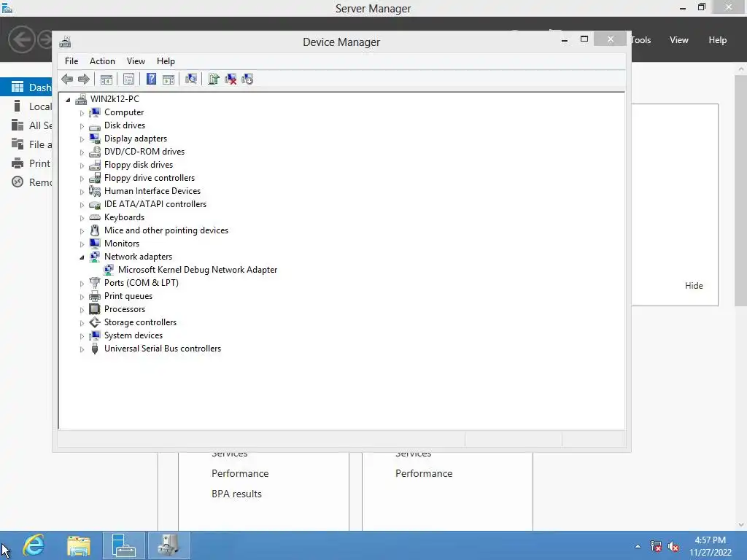Expand the Floppy disk drives node
The image size is (747, 560).
coord(82,166)
